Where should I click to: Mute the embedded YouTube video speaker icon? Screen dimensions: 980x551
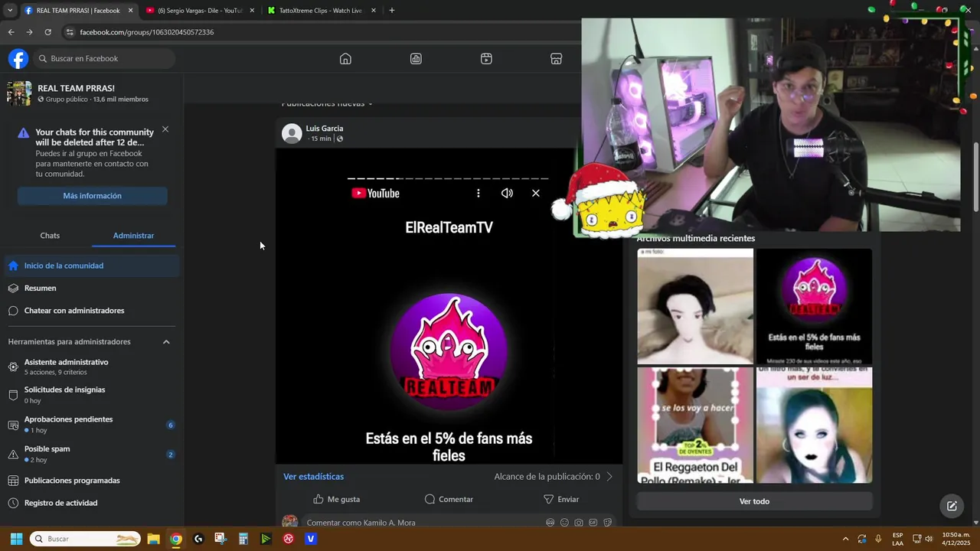(507, 194)
